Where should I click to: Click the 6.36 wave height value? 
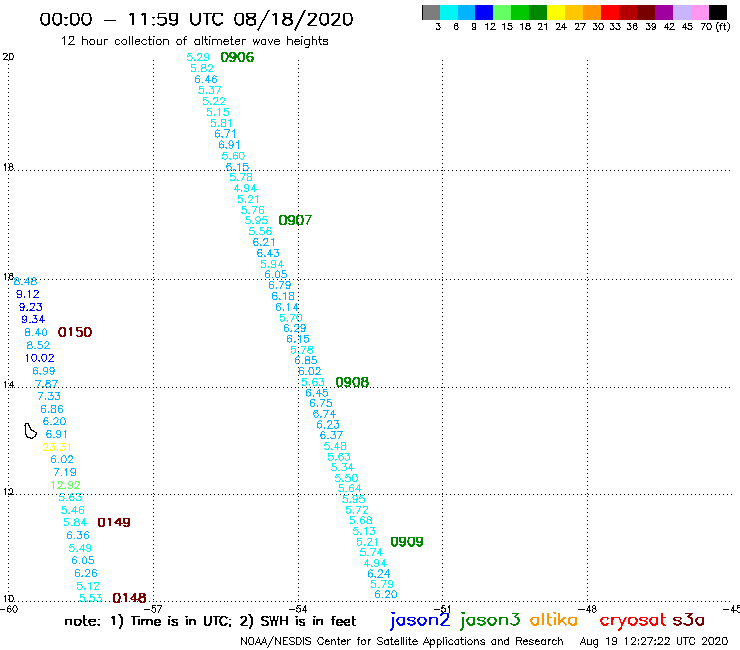point(78,535)
